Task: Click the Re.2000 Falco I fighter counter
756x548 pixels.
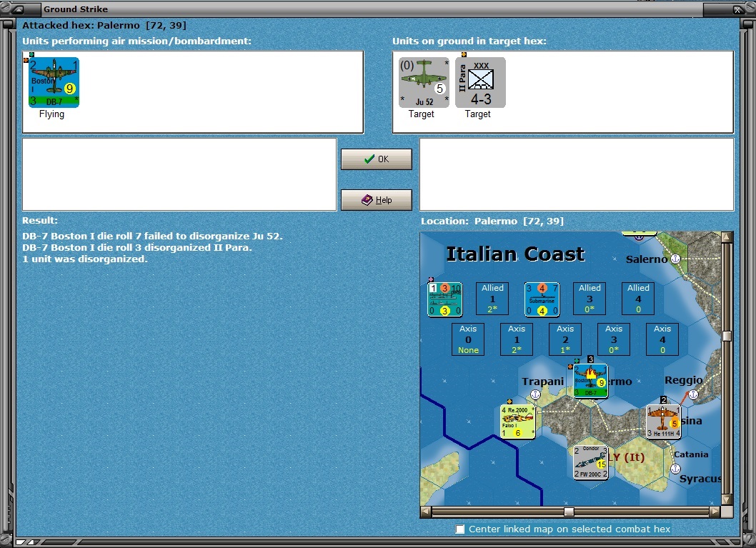Action: tap(518, 422)
